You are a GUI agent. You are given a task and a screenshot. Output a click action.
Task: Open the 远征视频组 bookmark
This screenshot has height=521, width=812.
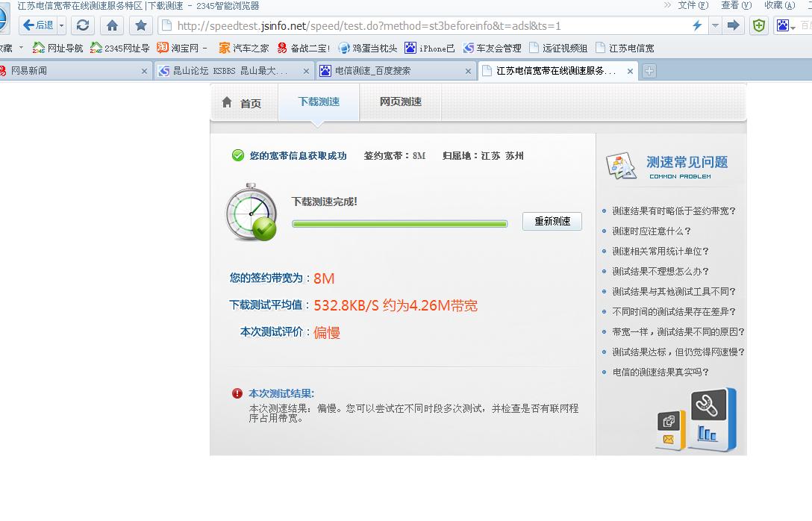[x=558, y=48]
